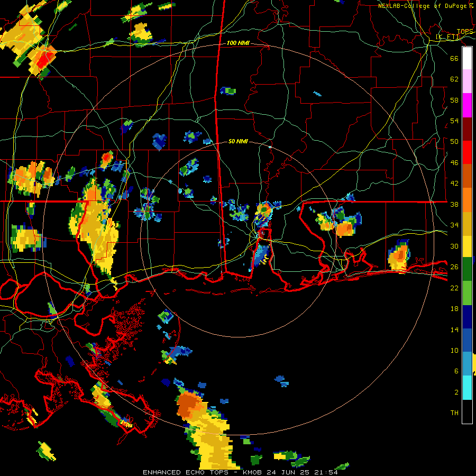Click the bright red legend swatch
476x476 pixels.
point(467,152)
